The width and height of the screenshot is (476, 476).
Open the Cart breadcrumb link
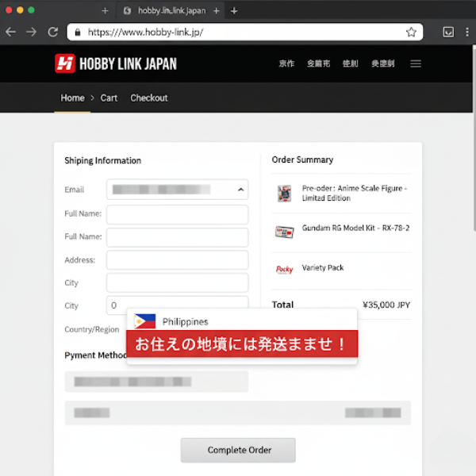(109, 98)
